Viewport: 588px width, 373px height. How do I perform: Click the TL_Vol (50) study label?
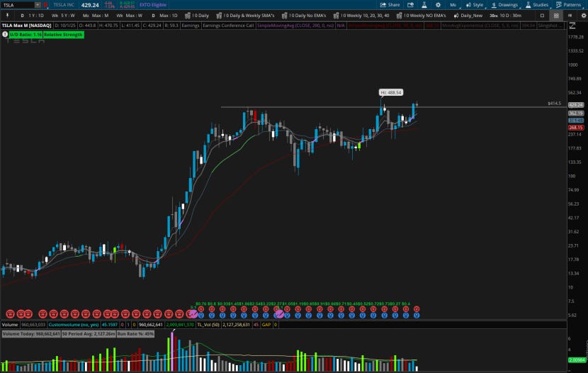pyautogui.click(x=208, y=325)
